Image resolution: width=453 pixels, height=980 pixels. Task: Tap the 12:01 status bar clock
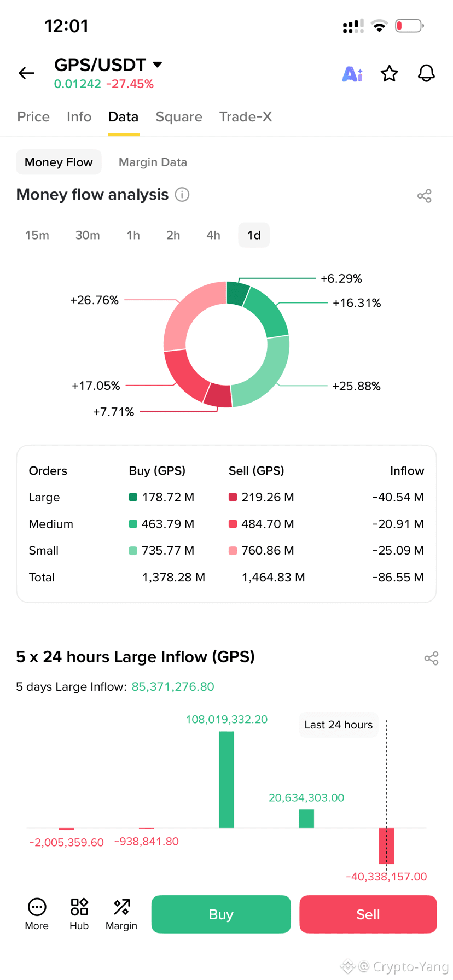coord(66,26)
